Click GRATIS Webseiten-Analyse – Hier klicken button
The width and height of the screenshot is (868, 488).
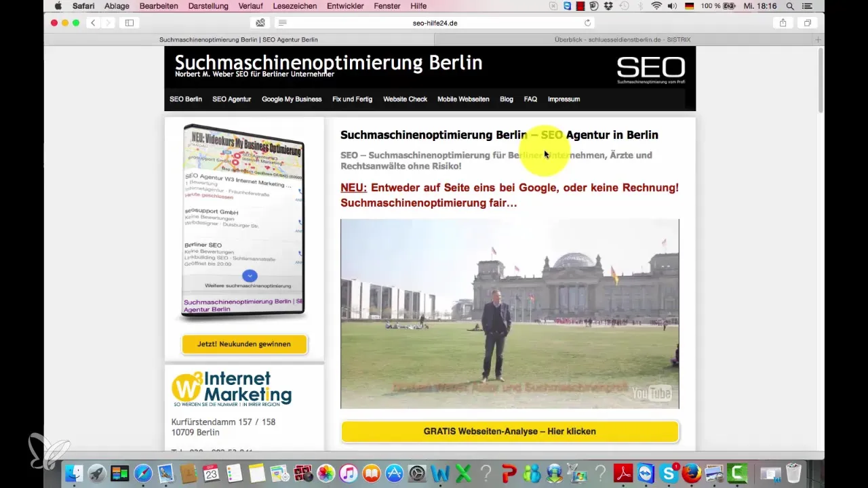(x=510, y=431)
